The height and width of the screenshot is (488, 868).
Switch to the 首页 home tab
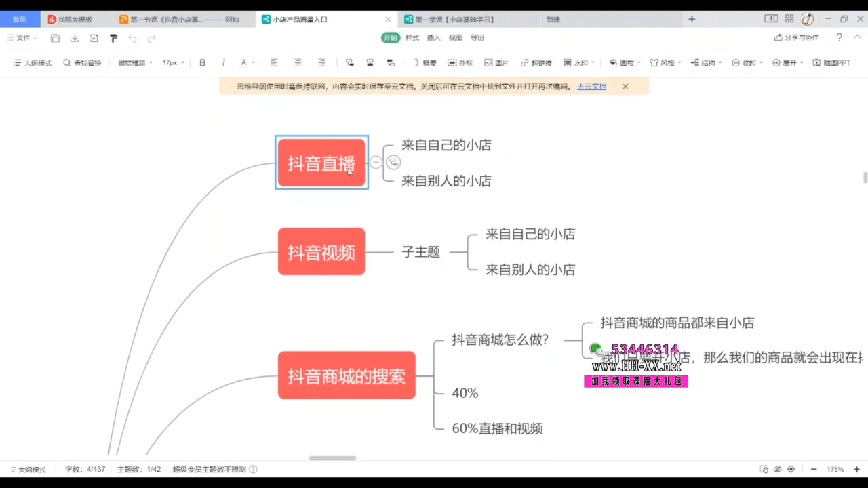[x=20, y=20]
